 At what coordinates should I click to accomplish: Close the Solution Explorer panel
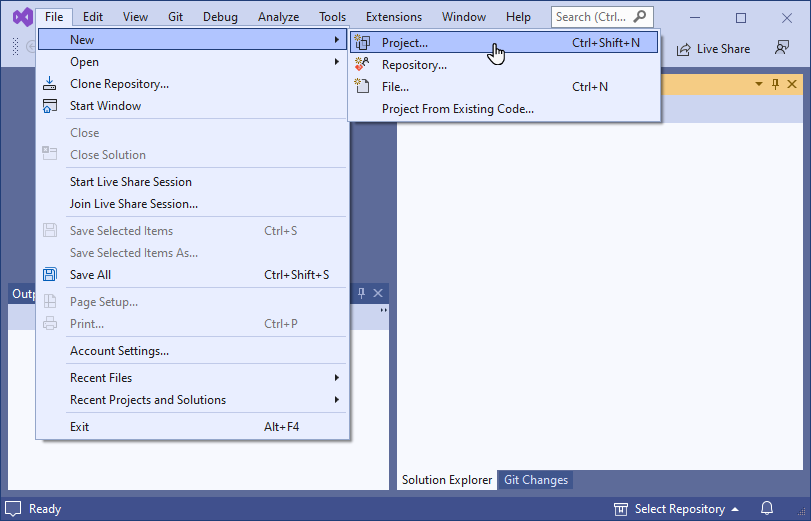click(x=792, y=84)
